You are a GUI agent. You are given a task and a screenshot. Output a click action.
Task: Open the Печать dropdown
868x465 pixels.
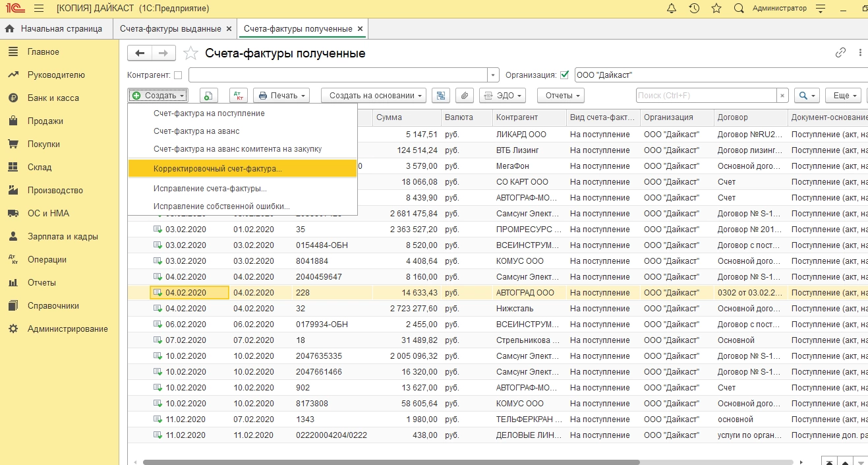[281, 96]
